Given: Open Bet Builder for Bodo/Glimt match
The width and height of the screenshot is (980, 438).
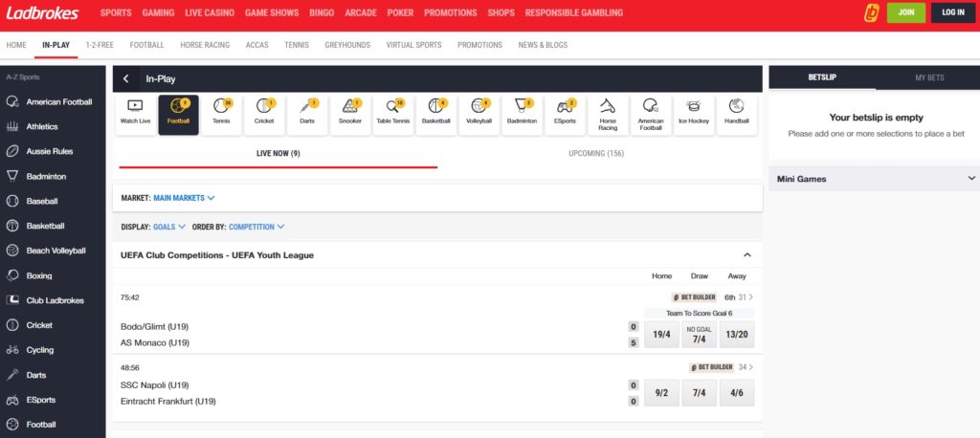Looking at the screenshot, I should (694, 297).
